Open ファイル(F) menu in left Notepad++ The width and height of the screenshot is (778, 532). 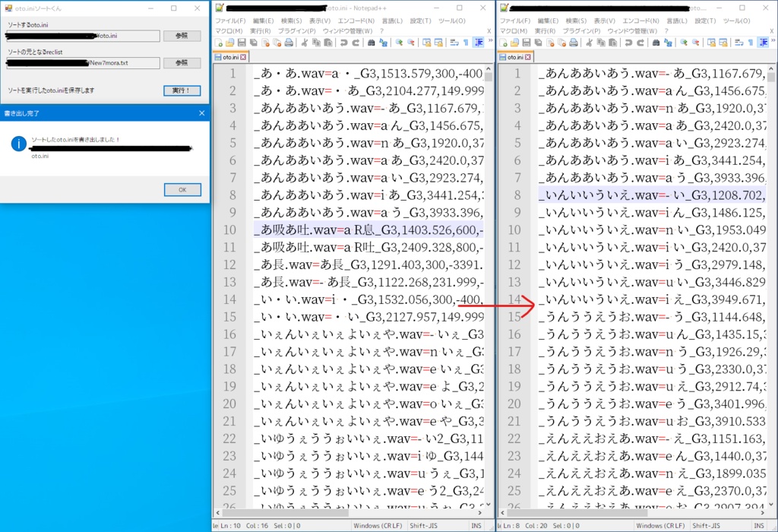click(x=230, y=21)
